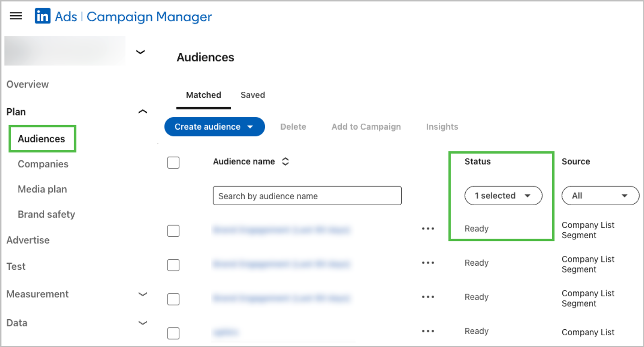Click the third row 'Company List Segment' source
644x347 pixels.
tap(588, 299)
